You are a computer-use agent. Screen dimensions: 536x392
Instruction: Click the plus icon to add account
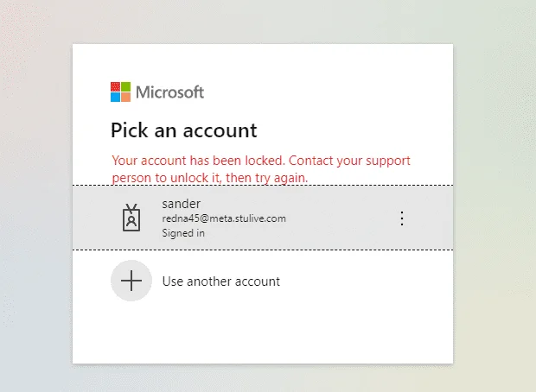pyautogui.click(x=131, y=281)
